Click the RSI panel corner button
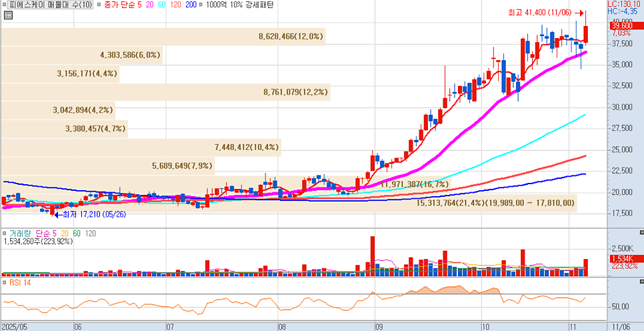Screen dimensions: 644x331 pyautogui.click(x=641, y=282)
